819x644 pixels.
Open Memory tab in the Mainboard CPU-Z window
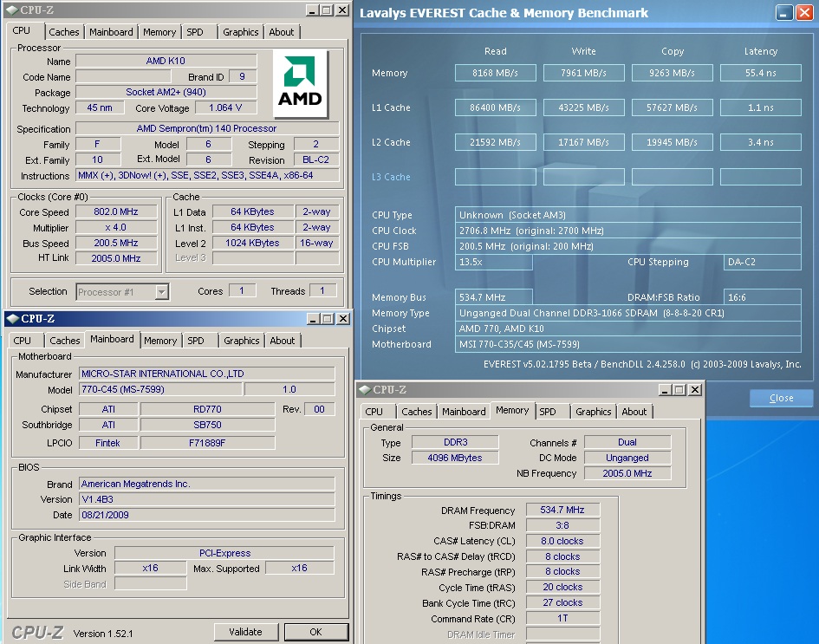160,341
